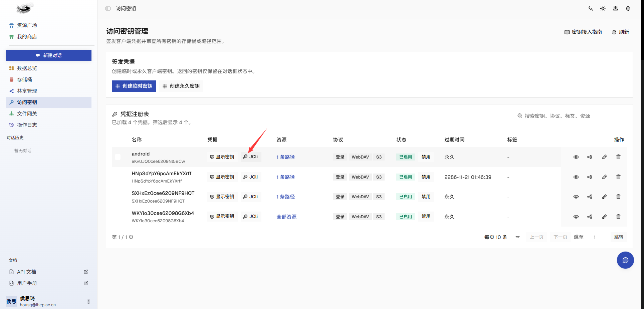
Task: Toggle light theme sun icon
Action: click(x=603, y=9)
